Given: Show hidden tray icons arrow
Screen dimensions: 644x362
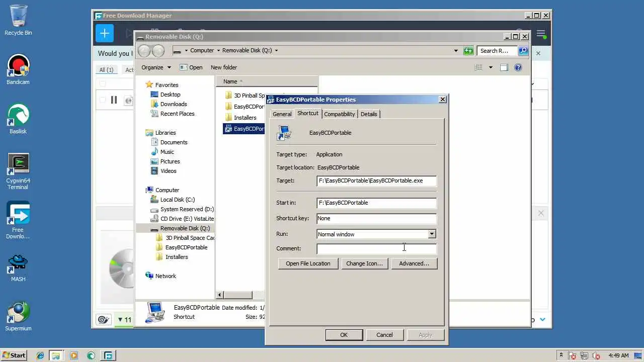Looking at the screenshot, I should pos(561,355).
